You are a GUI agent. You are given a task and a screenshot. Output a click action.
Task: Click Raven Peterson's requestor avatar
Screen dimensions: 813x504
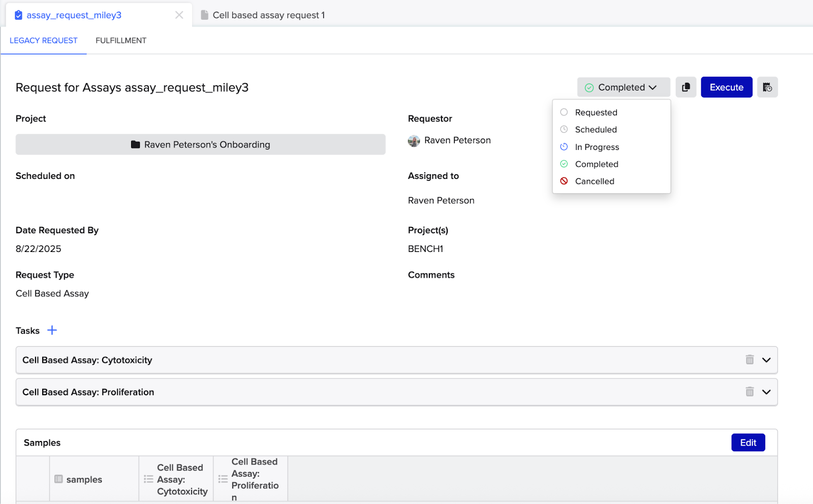[x=414, y=141]
